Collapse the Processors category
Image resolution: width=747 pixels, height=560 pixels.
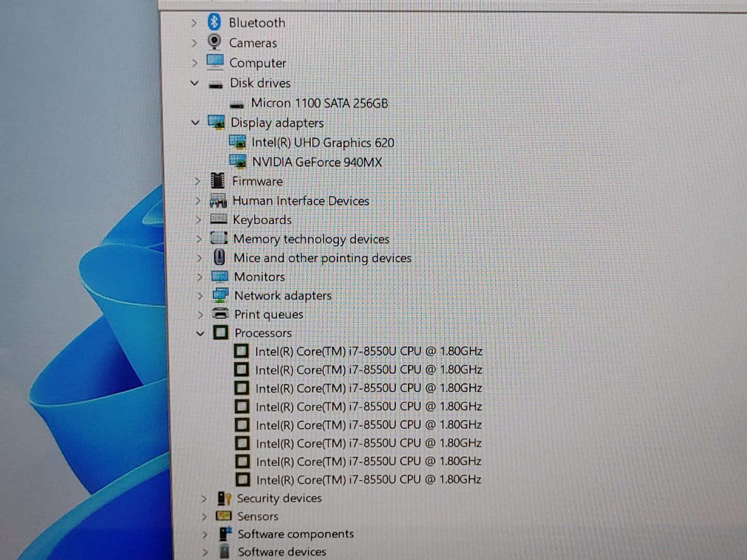[x=200, y=333]
